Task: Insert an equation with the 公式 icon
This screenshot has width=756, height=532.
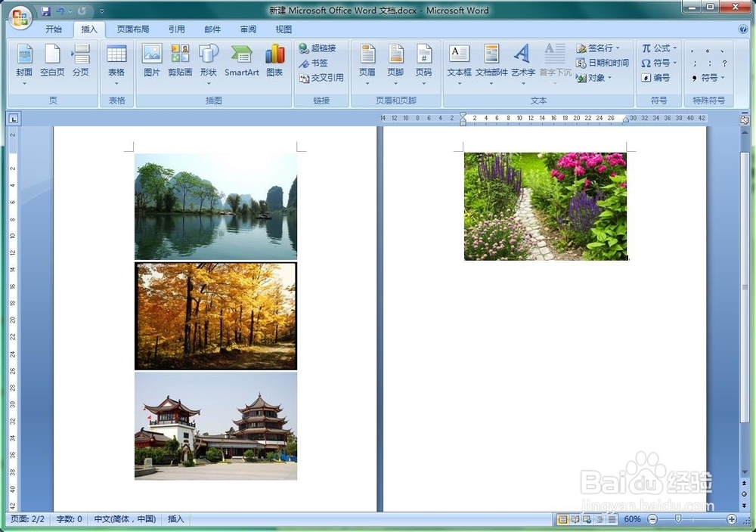Action: point(656,48)
